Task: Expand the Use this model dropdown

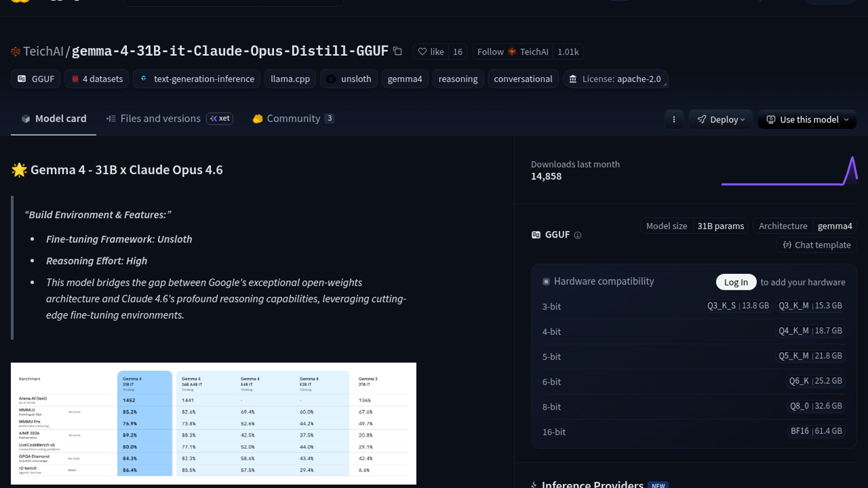Action: pyautogui.click(x=807, y=119)
